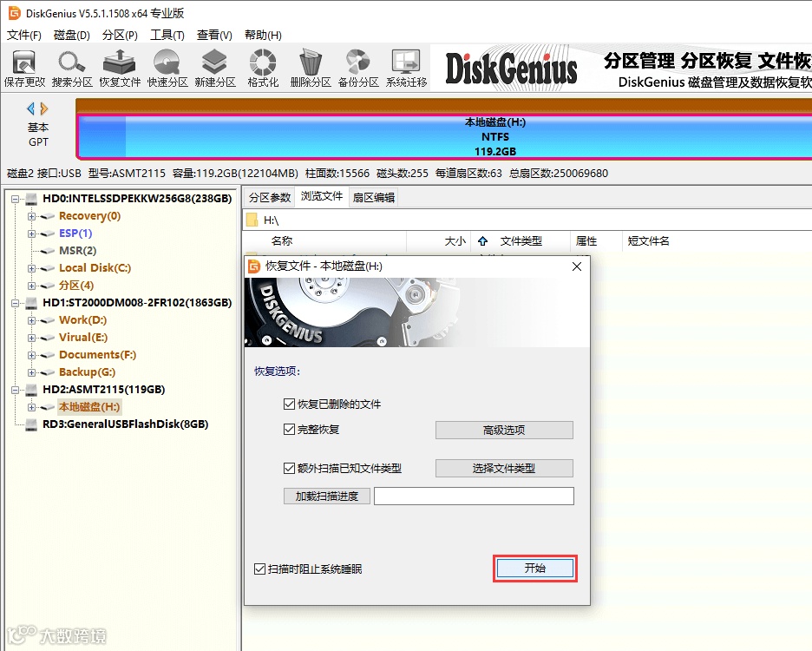Expand the Documents(F:) partition node
Image resolution: width=812 pixels, height=651 pixels.
pos(31,355)
